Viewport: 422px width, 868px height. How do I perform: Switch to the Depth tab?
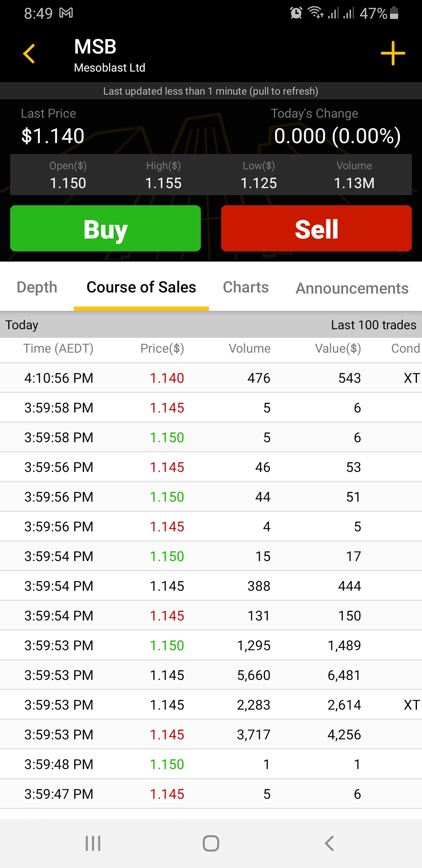click(x=37, y=287)
